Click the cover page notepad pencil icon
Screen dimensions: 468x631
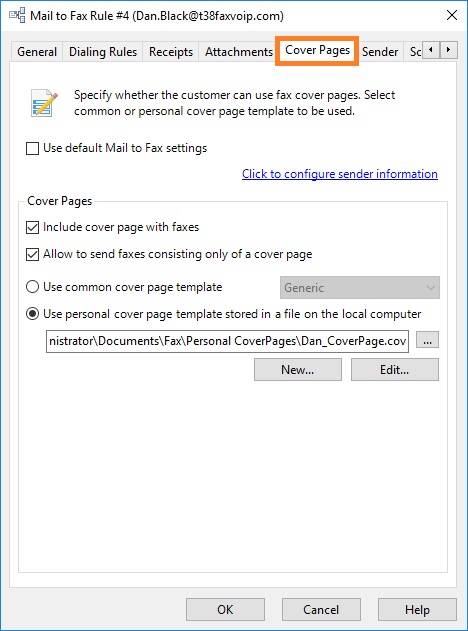click(44, 103)
